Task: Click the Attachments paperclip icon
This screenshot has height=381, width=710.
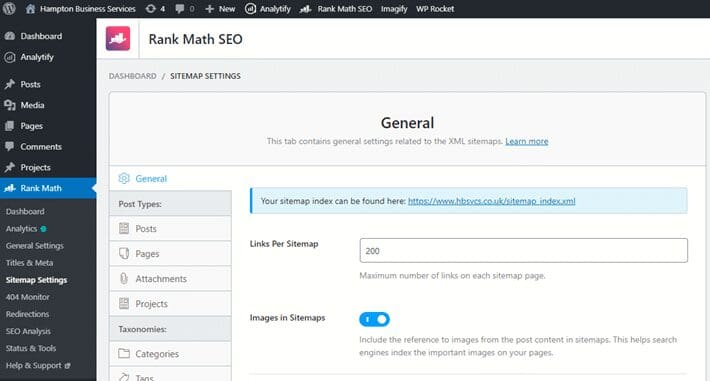Action: pyautogui.click(x=124, y=278)
